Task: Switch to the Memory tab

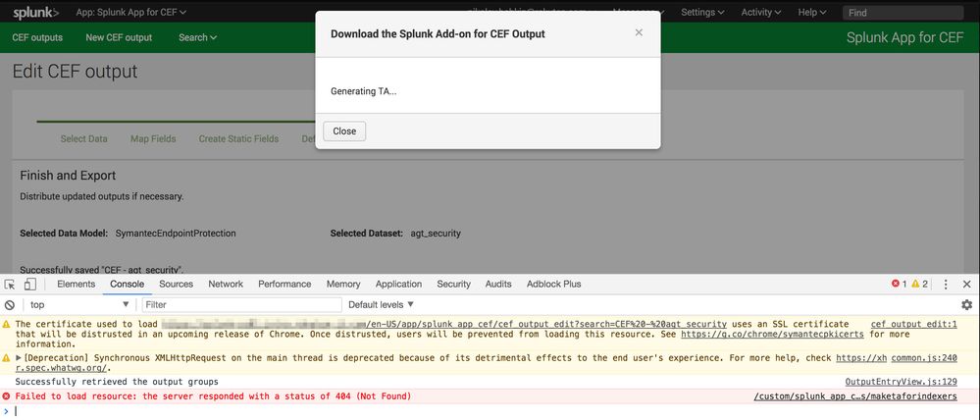Action: [x=343, y=284]
